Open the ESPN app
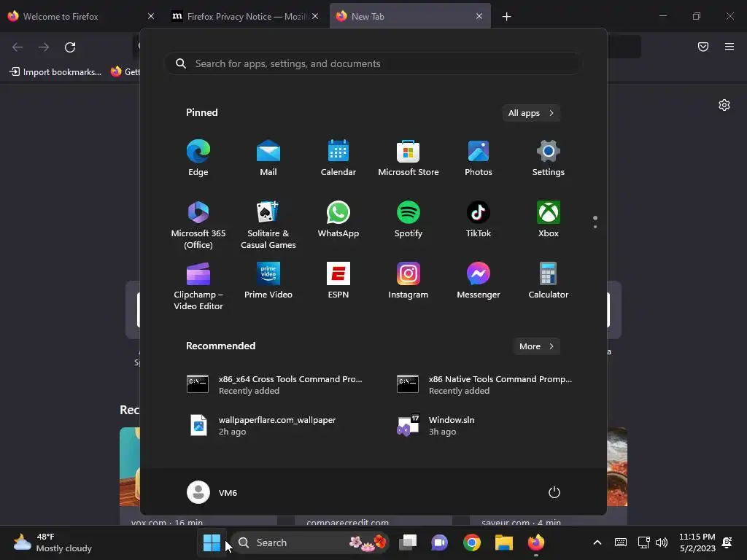This screenshot has height=560, width=747. pyautogui.click(x=338, y=281)
